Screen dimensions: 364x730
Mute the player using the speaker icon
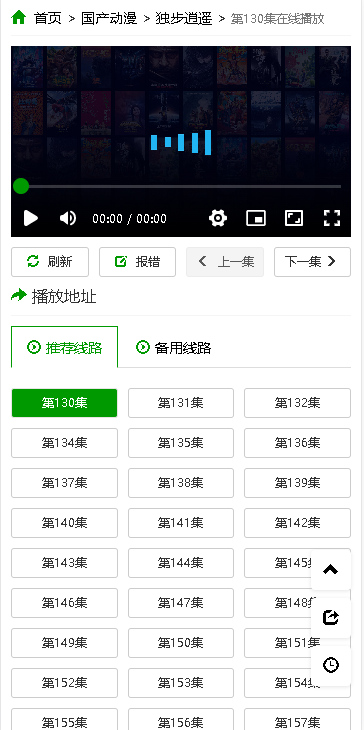pos(68,217)
